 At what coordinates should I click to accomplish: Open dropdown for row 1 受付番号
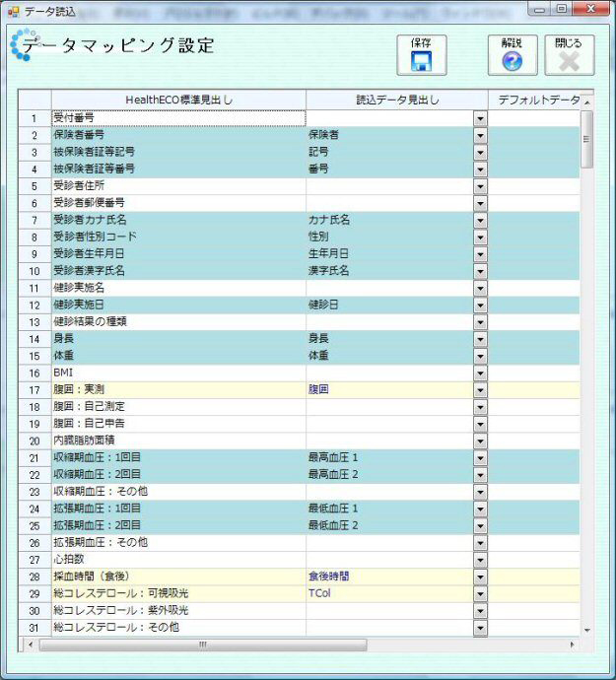point(480,118)
